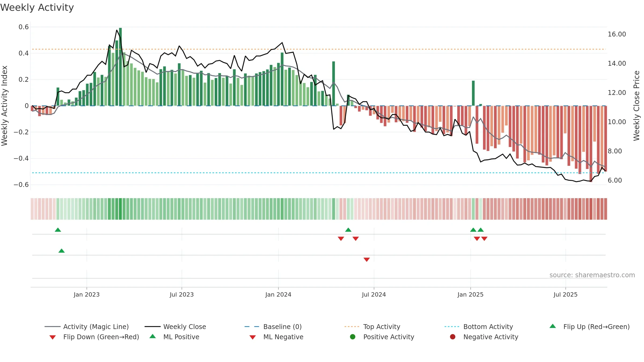
Task: Click the Weekly Close Price axis title
Action: (x=636, y=106)
